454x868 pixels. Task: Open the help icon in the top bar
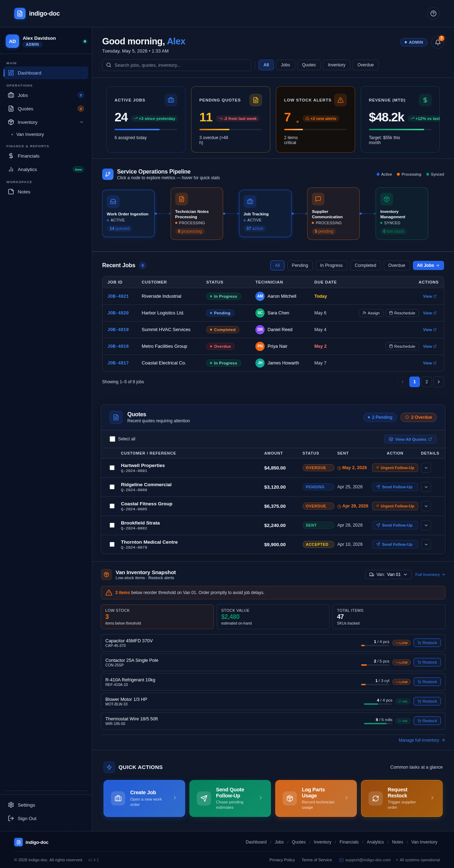click(433, 13)
